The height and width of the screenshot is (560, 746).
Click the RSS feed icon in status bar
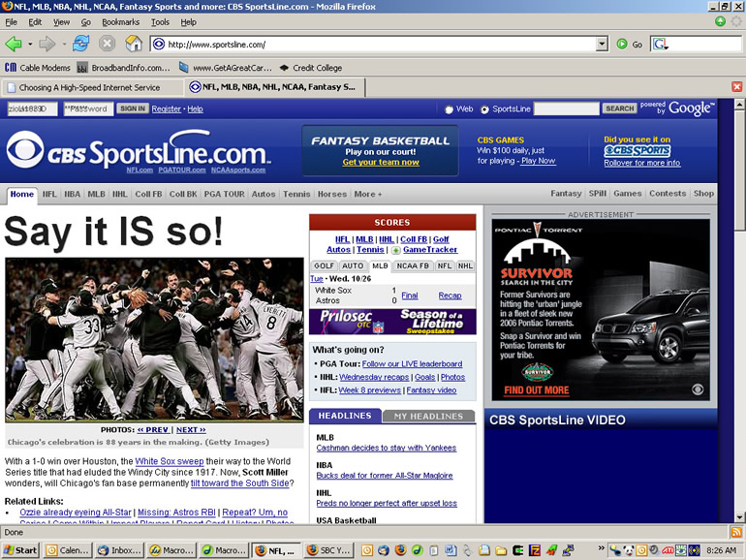(735, 532)
